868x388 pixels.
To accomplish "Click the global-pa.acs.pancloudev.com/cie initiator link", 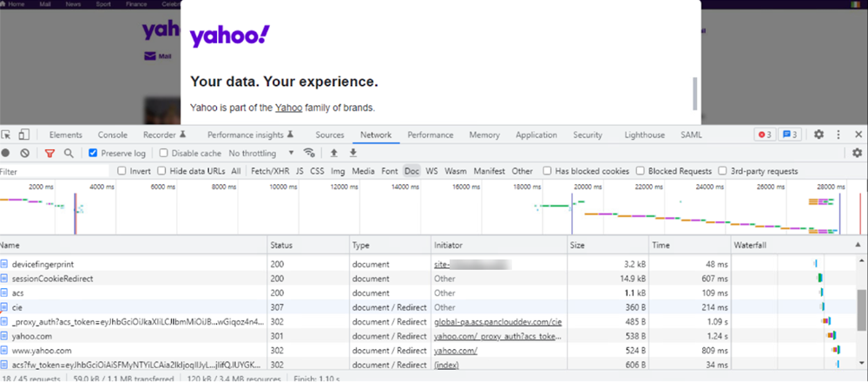I will click(497, 321).
